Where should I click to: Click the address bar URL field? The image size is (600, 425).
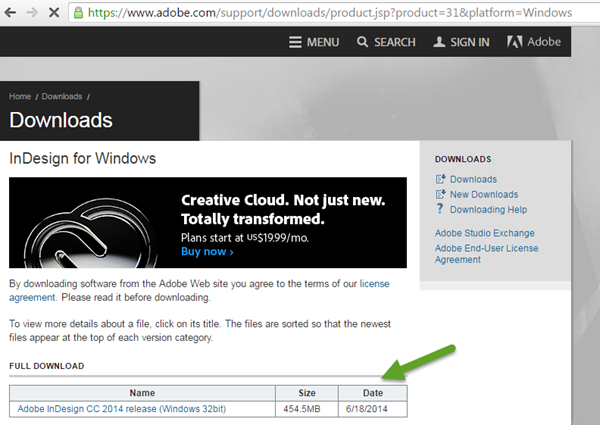(330, 13)
